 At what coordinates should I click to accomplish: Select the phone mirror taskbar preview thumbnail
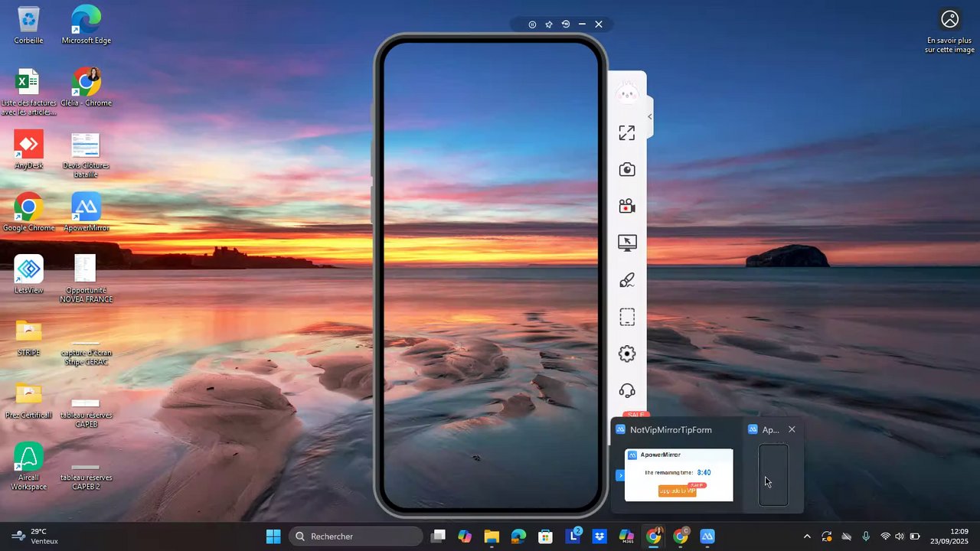773,475
